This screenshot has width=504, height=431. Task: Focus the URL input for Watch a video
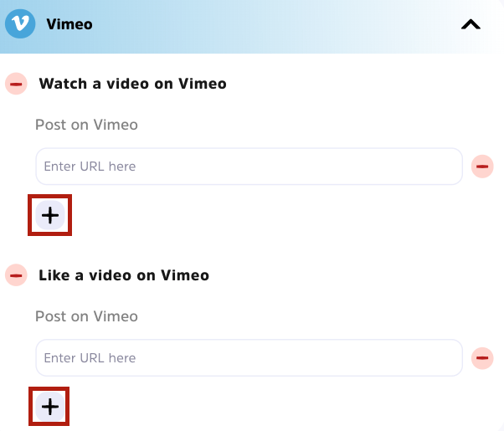249,167
